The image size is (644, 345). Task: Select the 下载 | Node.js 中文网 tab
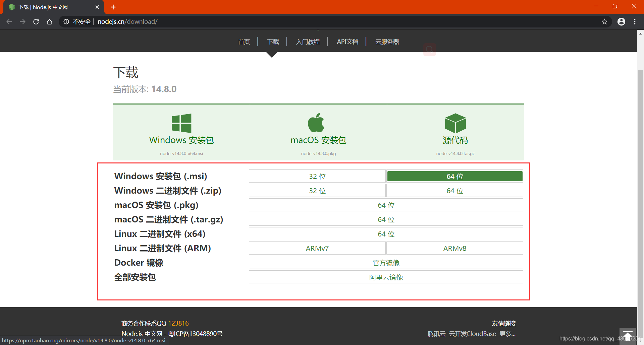[54, 7]
